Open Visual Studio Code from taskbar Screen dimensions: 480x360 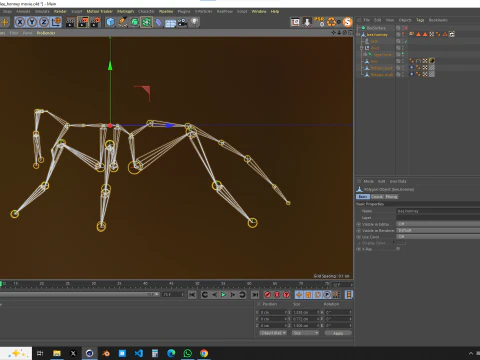click(x=139, y=353)
